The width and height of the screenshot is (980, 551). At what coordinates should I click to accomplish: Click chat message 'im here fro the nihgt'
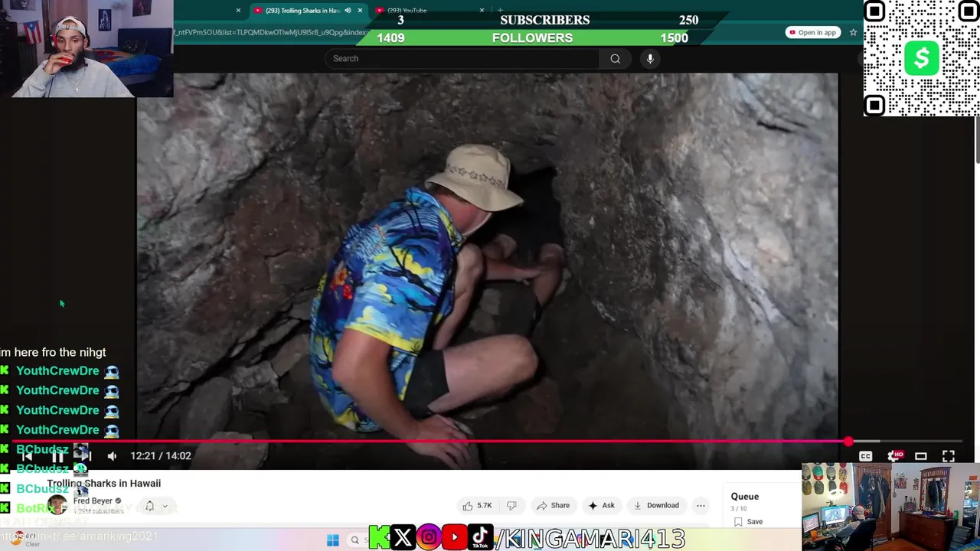click(53, 353)
